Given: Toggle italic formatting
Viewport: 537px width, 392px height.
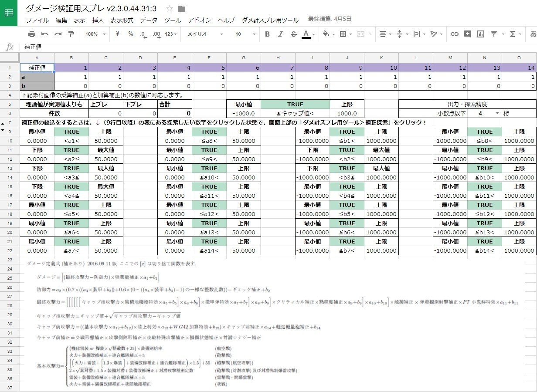Looking at the screenshot, I should coord(280,34).
